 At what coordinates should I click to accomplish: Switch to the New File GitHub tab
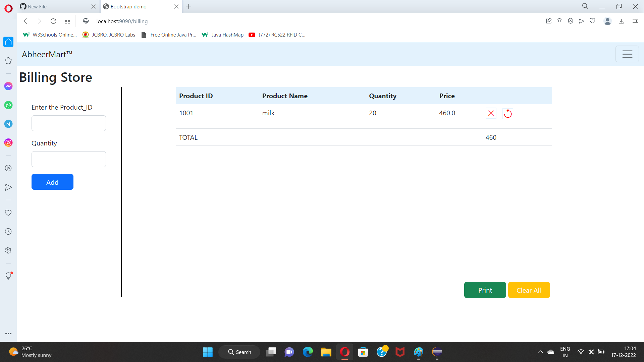tap(54, 6)
